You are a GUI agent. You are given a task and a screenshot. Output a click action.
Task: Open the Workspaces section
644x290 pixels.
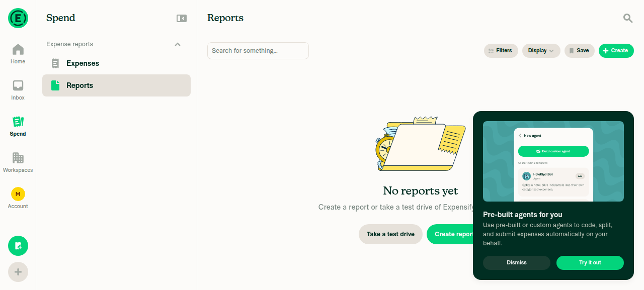18,163
